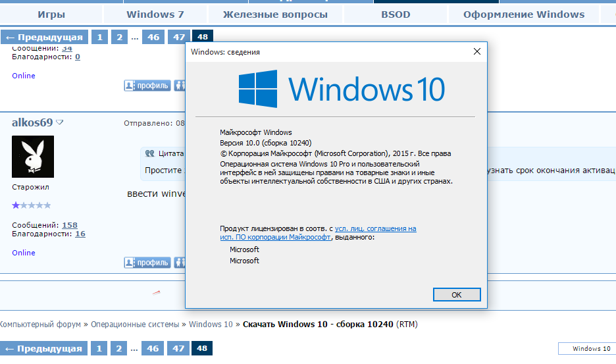This screenshot has height=364, width=616.
Task: Open the alkos69 username dropdown arrow
Action: (x=60, y=122)
